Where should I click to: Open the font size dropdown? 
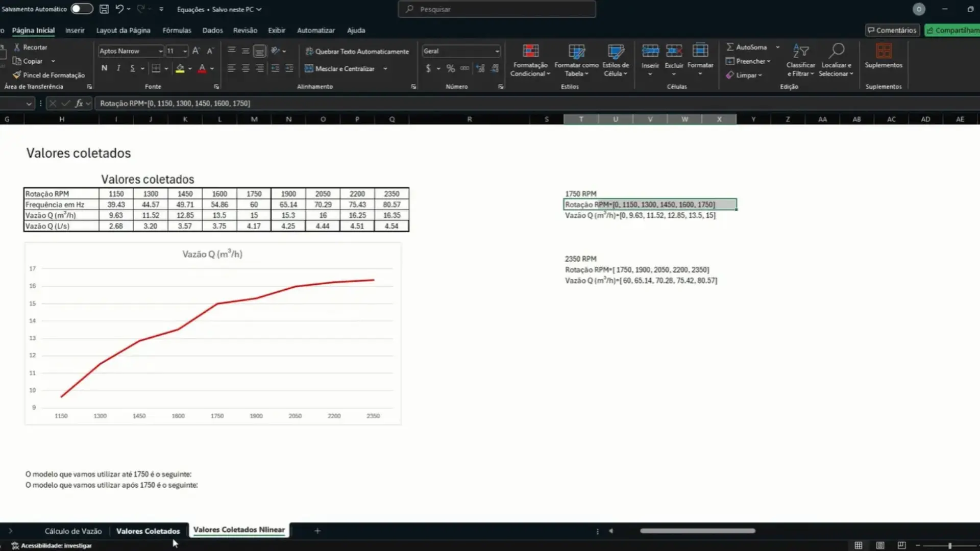185,51
